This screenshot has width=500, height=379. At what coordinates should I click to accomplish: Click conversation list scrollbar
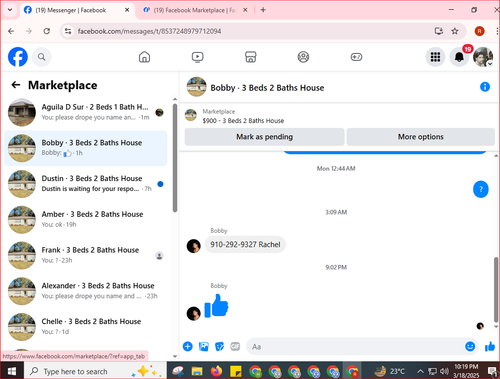[175, 157]
